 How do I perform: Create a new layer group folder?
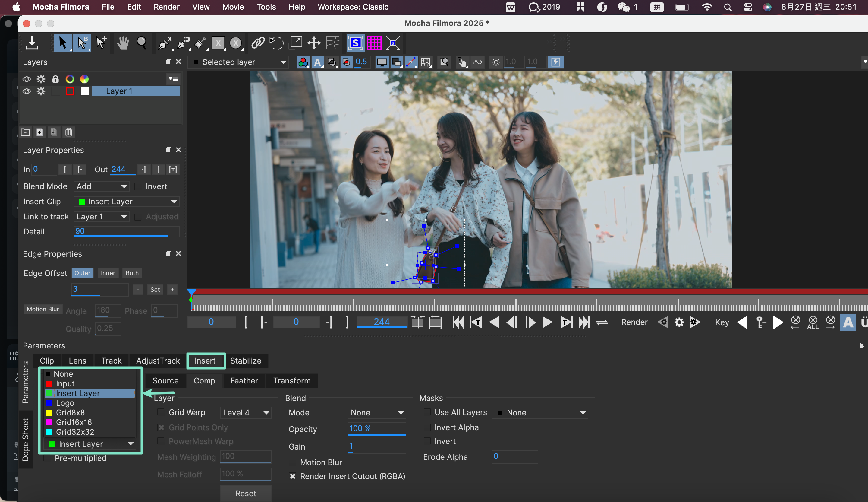pyautogui.click(x=26, y=132)
